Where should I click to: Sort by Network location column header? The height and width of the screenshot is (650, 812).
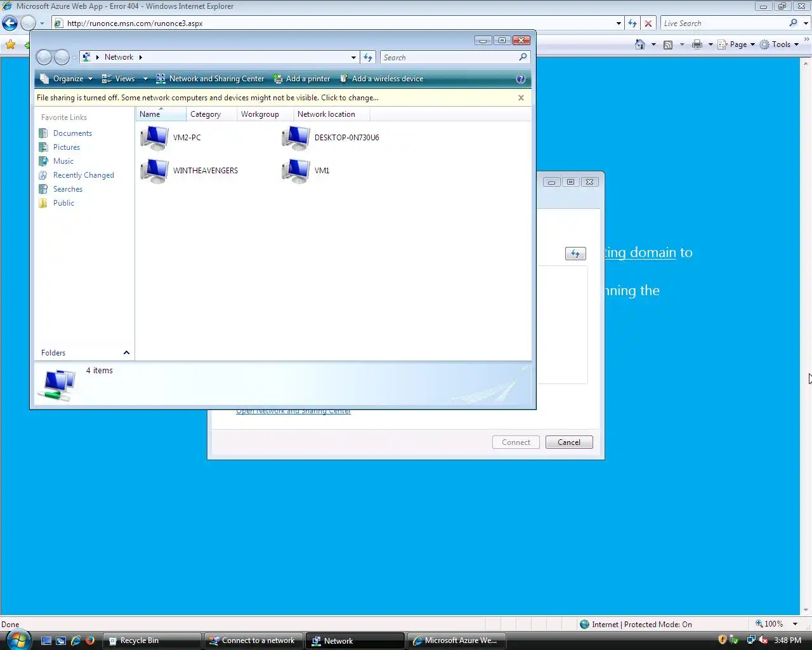(x=331, y=114)
